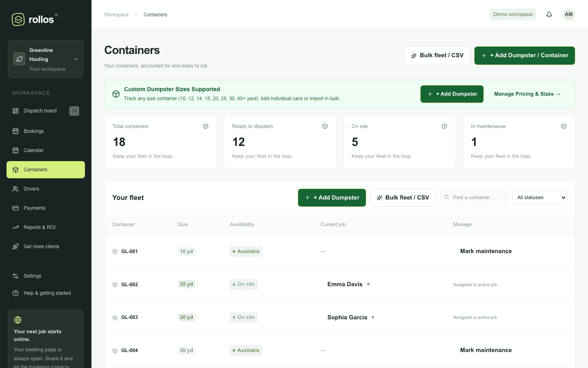Mark maintenance for GL-004
The width and height of the screenshot is (588, 368).
coord(486,350)
